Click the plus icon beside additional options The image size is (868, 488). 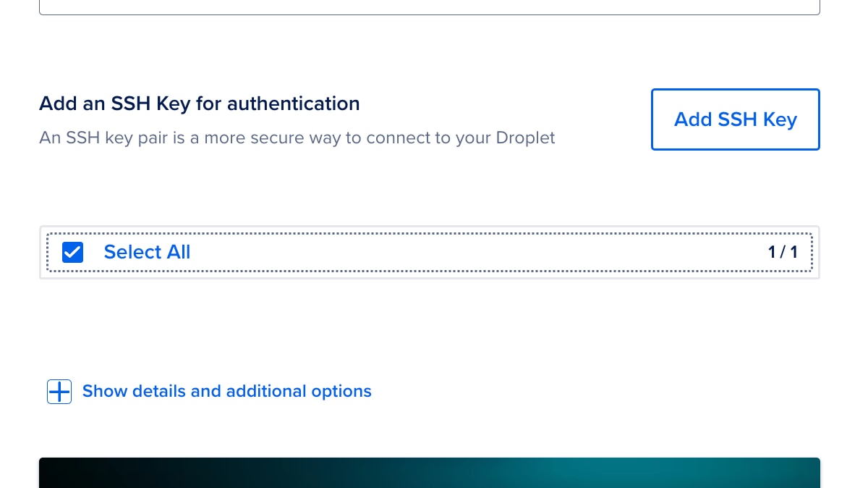59,391
